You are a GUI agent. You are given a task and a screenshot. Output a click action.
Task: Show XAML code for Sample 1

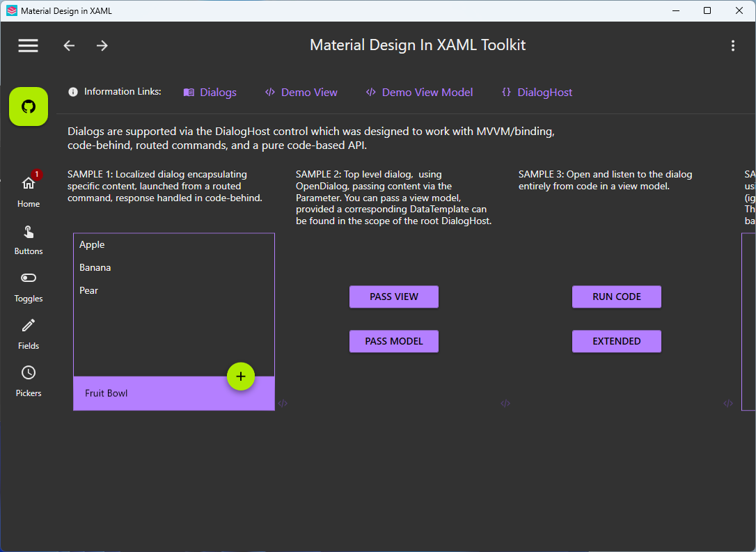283,404
